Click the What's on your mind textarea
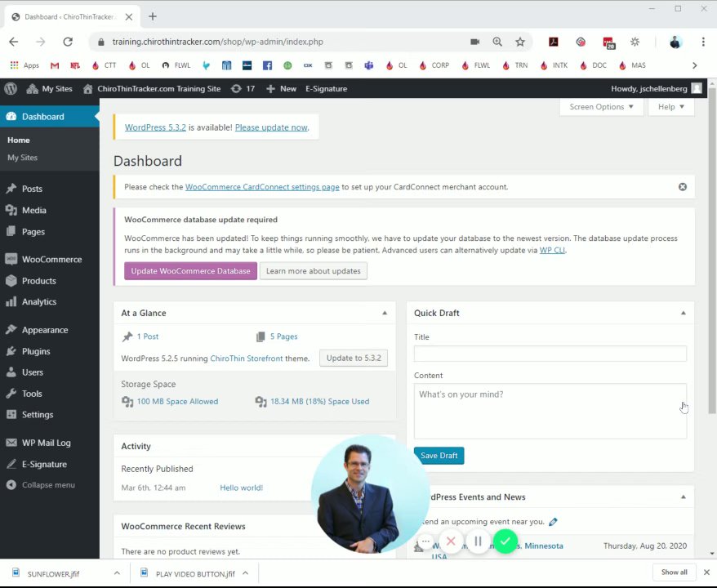Viewport: 717px width, 588px height. click(550, 411)
